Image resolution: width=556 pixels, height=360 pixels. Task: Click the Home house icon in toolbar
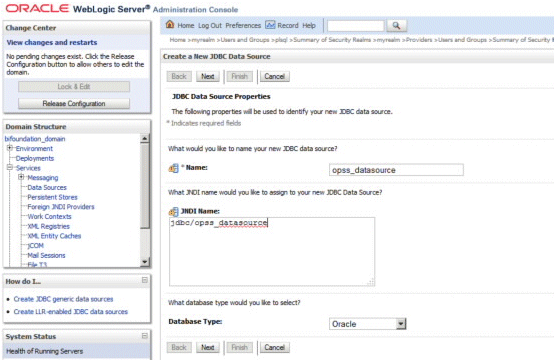[x=170, y=24]
